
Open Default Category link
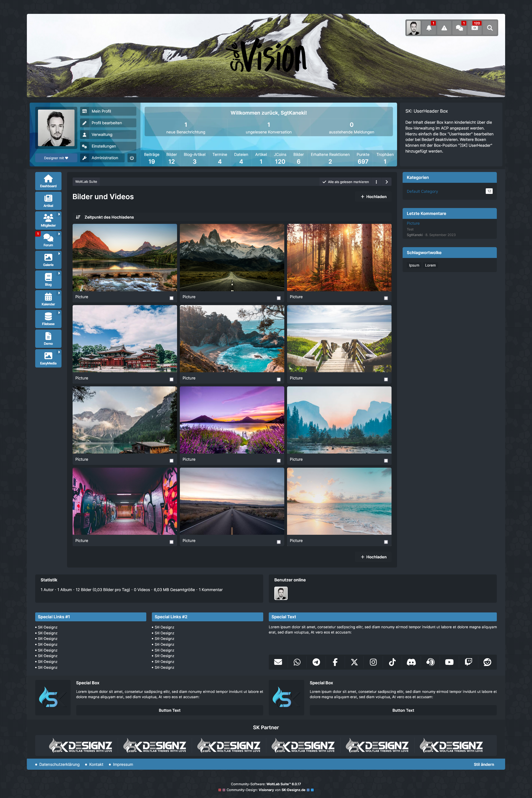[x=422, y=191]
